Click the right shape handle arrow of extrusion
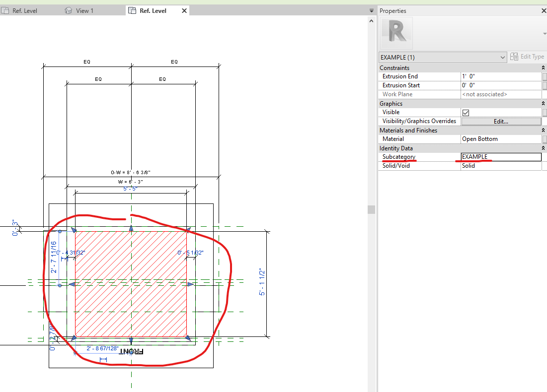547x392 pixels. pos(191,284)
